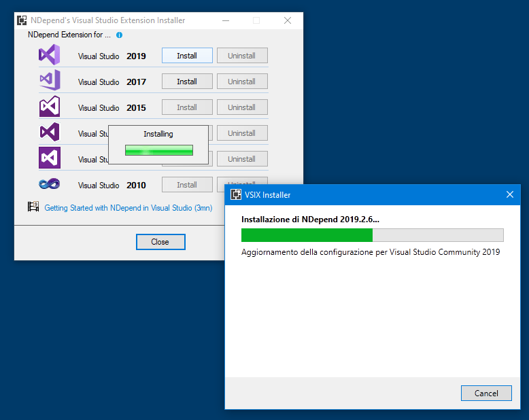Close the VSIX Installer window
Screen dimensions: 529x420
pos(510,194)
